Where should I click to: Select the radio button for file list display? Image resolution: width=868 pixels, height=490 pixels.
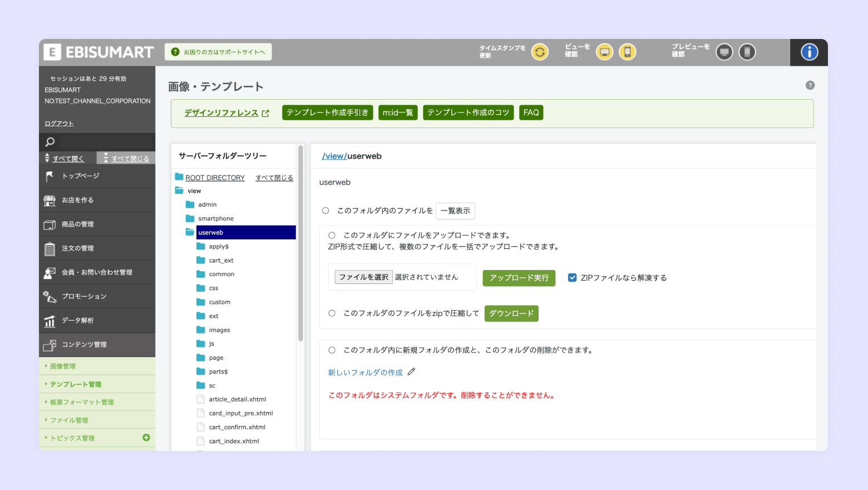coord(325,210)
